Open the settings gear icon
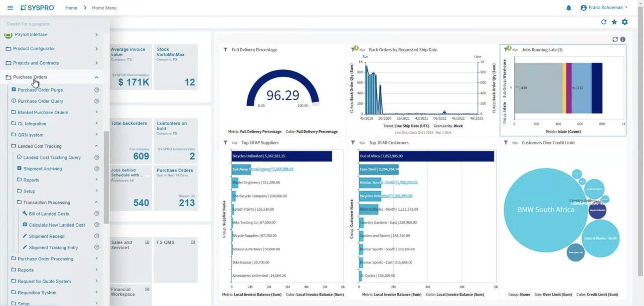This screenshot has height=306, width=644. click(625, 22)
